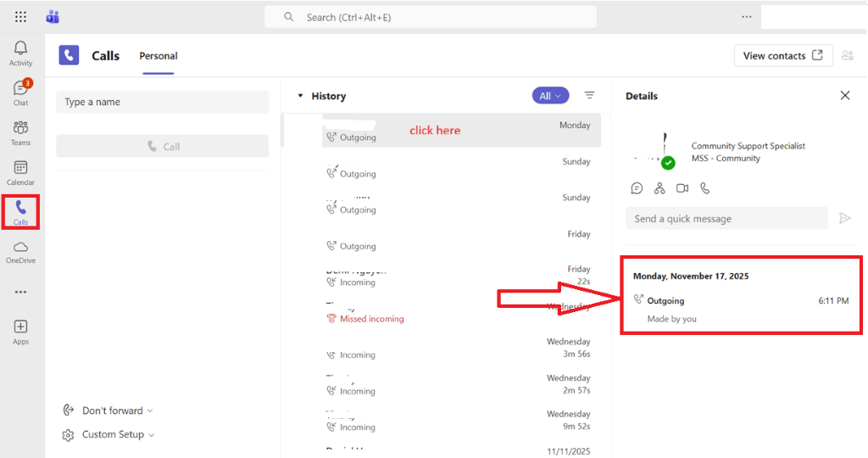Switch to the Personal tab

pos(159,56)
